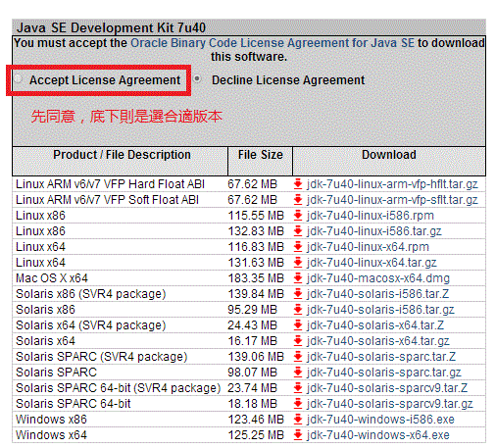Open the jdk-7u40-solaris-x64.tar.gz link
The width and height of the screenshot is (496, 448).
pyautogui.click(x=378, y=341)
